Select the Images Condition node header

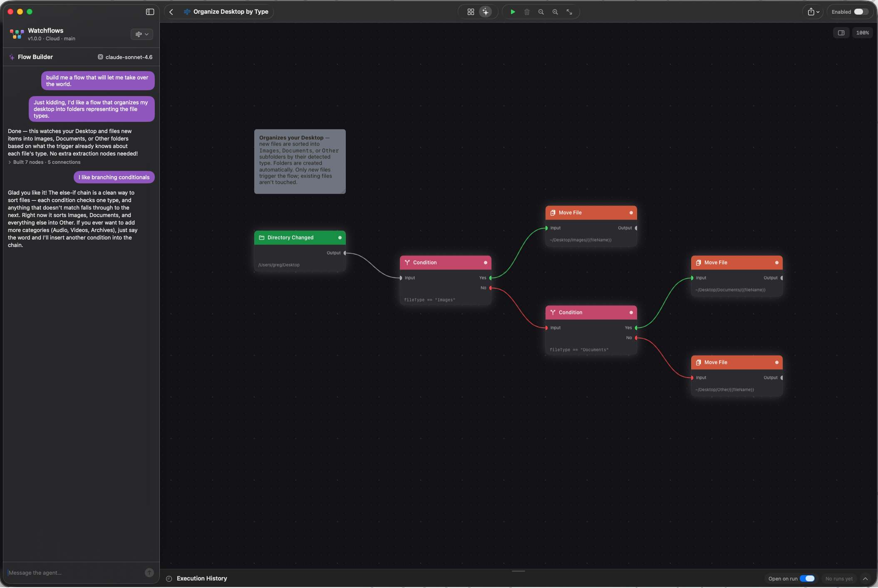point(445,262)
